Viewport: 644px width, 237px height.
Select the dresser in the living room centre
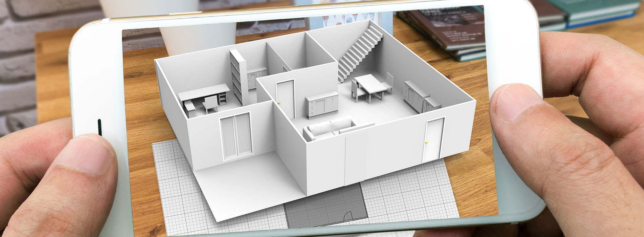[322, 105]
